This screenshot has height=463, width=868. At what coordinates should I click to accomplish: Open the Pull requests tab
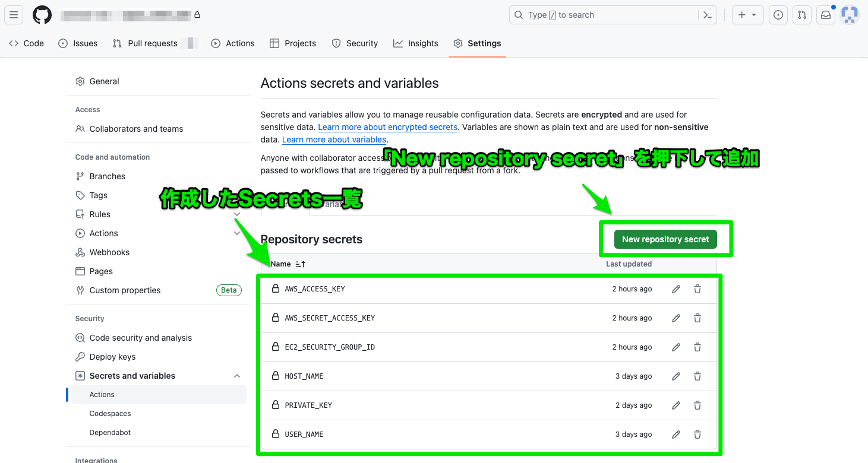pyautogui.click(x=152, y=43)
